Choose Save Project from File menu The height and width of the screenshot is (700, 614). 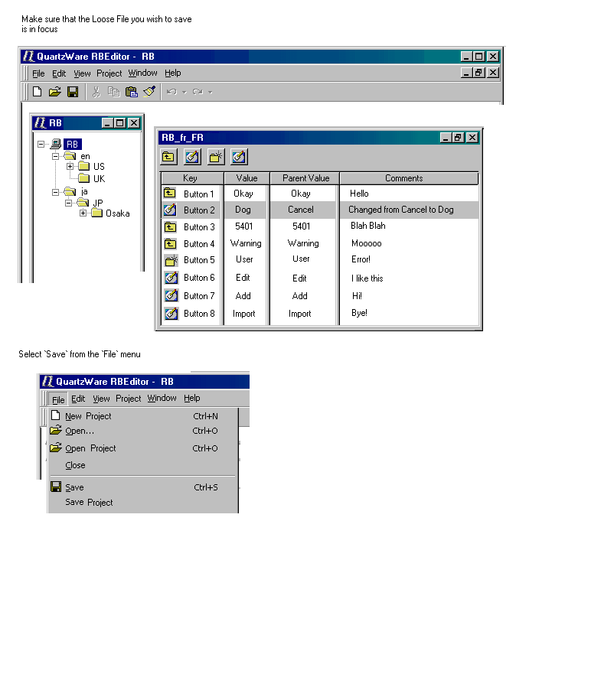pos(142,502)
